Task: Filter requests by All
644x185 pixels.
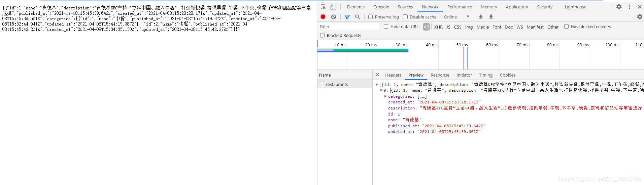Action: click(x=426, y=27)
